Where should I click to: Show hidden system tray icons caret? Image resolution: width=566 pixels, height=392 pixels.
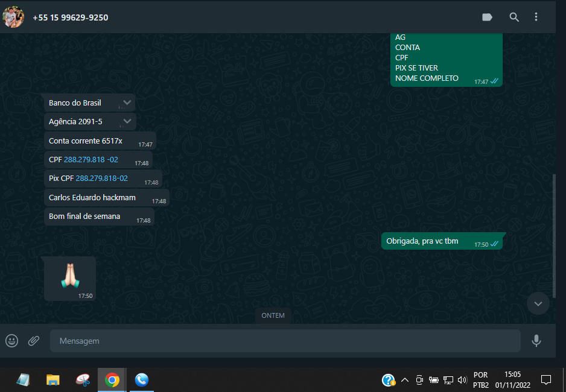pos(405,380)
